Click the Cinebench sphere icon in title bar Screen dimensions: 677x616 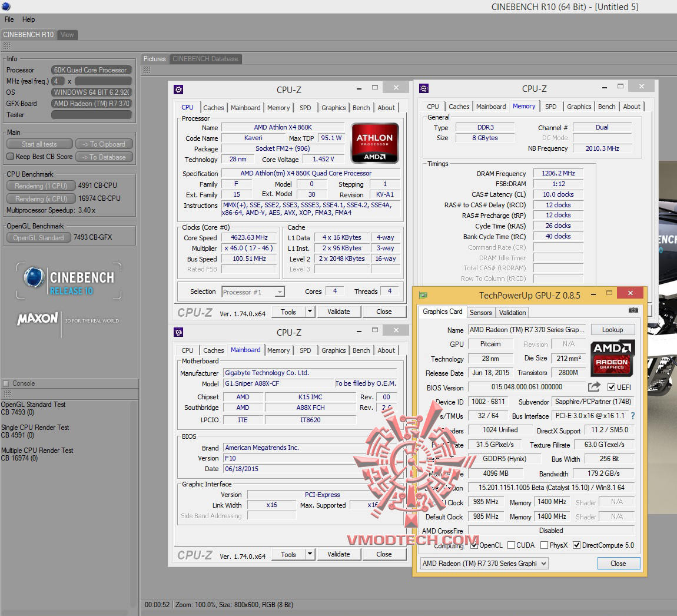pos(6,6)
